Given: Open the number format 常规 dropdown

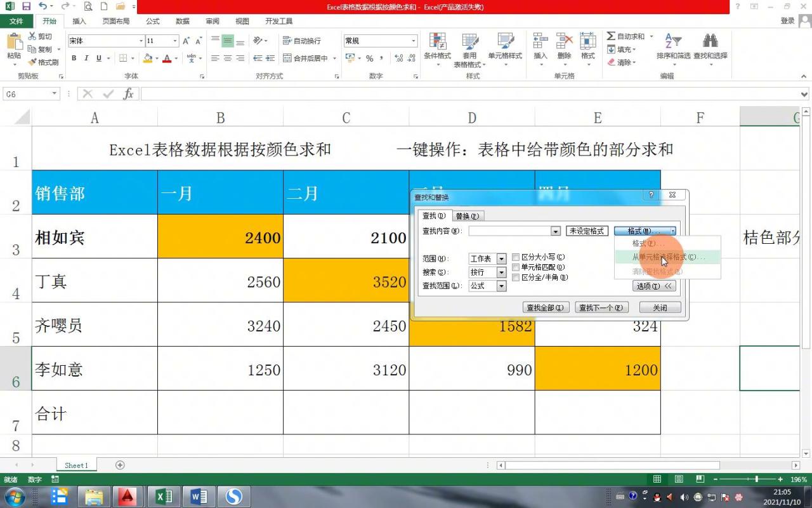Looking at the screenshot, I should [414, 41].
